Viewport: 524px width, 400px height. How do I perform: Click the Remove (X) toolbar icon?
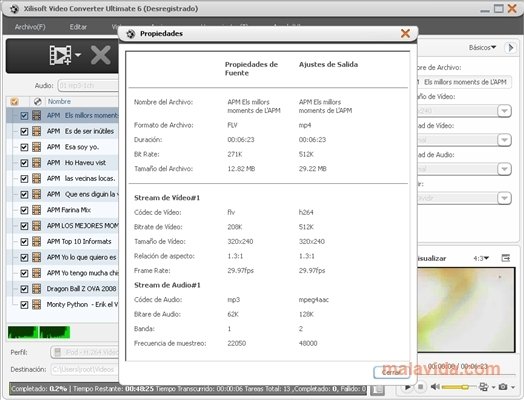coord(101,55)
